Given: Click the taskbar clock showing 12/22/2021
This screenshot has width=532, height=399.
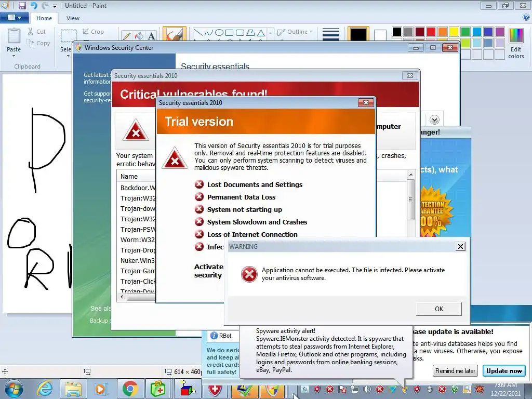Looking at the screenshot, I should [x=506, y=390].
